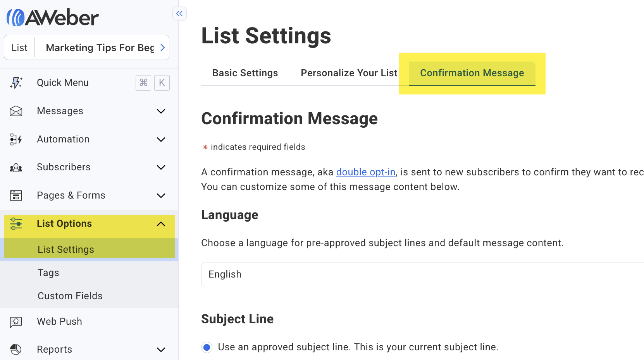
Task: Select the Custom Fields sidebar entry
Action: click(70, 296)
